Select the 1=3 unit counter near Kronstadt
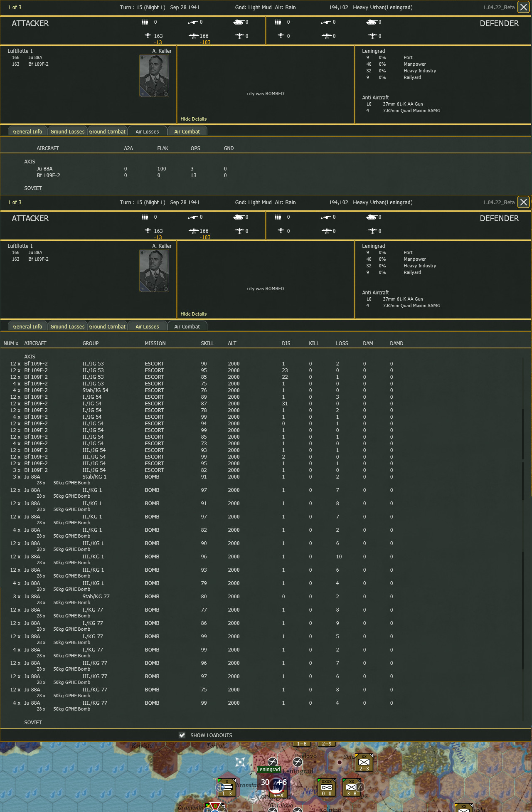 pyautogui.click(x=227, y=787)
